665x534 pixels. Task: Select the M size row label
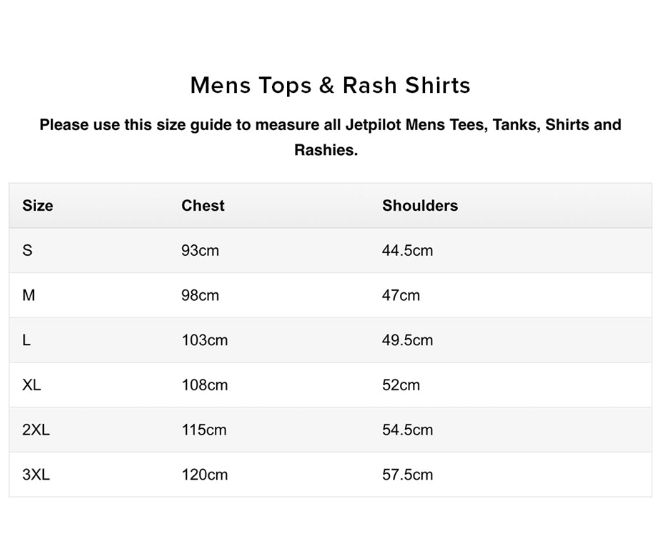pyautogui.click(x=28, y=295)
